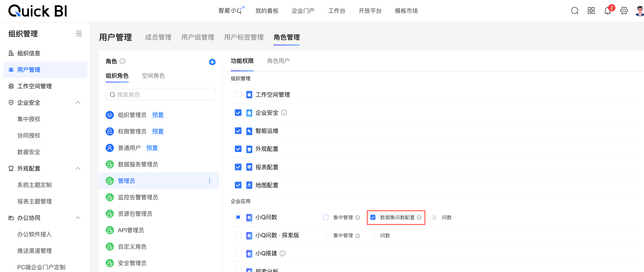644x272 pixels.
Task: Open the 角色用户 tab
Action: pos(278,61)
